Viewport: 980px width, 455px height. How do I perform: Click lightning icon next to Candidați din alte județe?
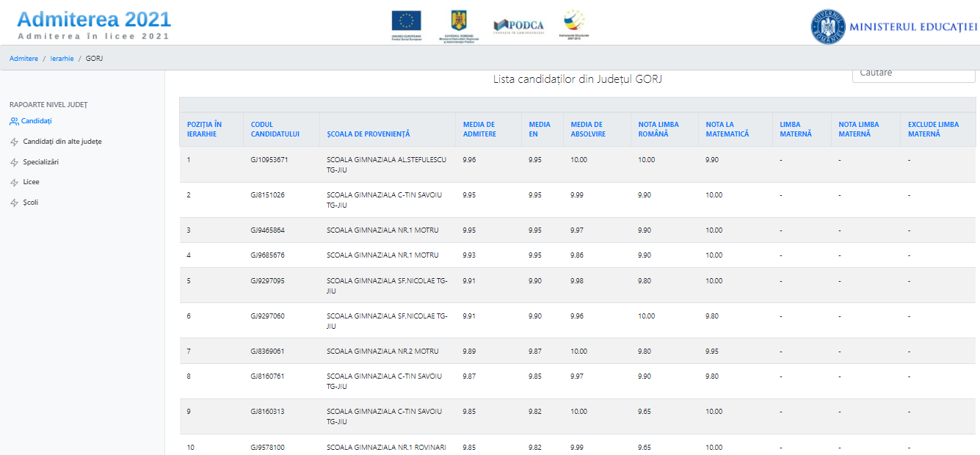[14, 142]
